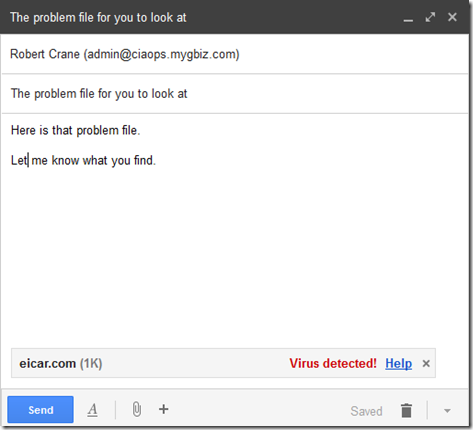Image resolution: width=473 pixels, height=430 pixels.
Task: Send the email with the blue Send button
Action: [40, 409]
